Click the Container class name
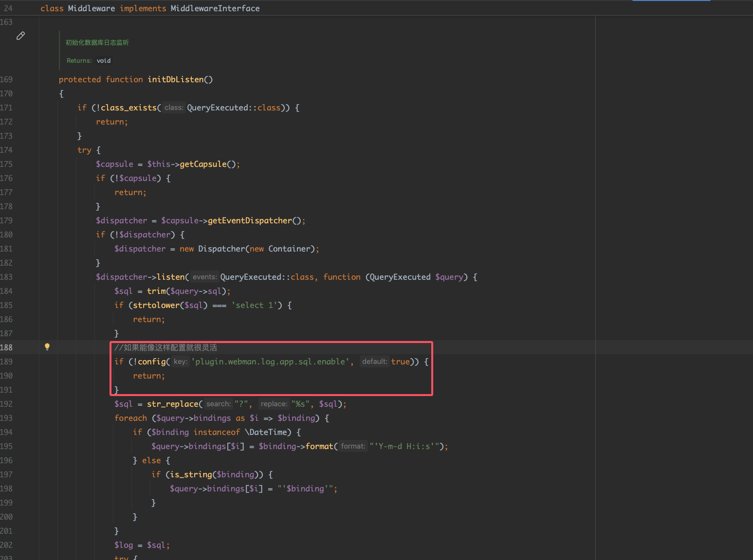 [x=289, y=249]
